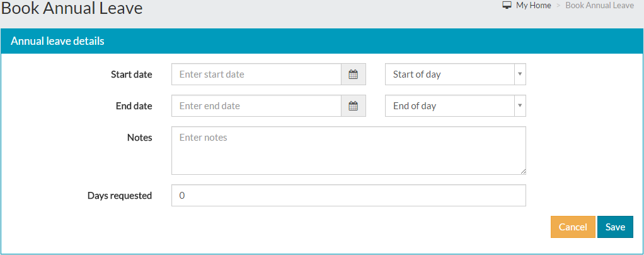Expand the End of day dropdown
The image size is (644, 255).
point(455,106)
